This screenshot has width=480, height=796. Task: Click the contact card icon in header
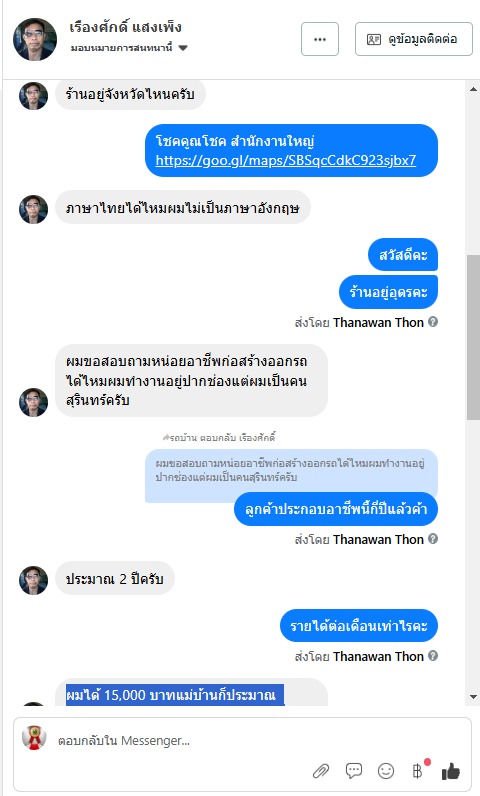click(374, 39)
